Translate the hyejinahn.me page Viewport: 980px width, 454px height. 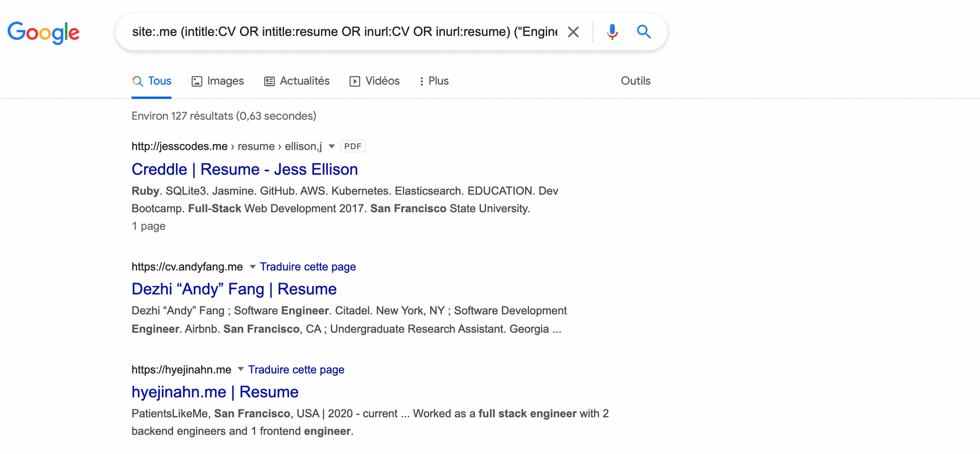[296, 370]
